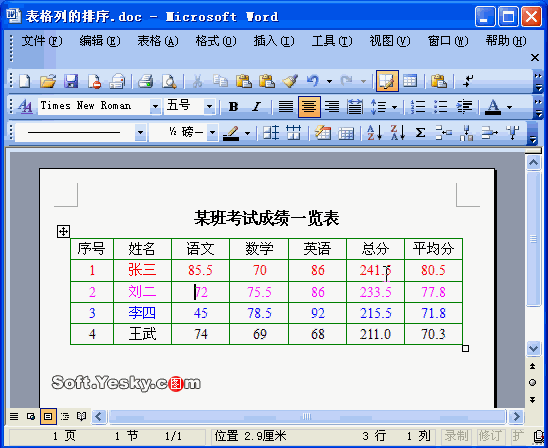Open the line style dropdown
Image resolution: width=548 pixels, height=448 pixels.
140,132
